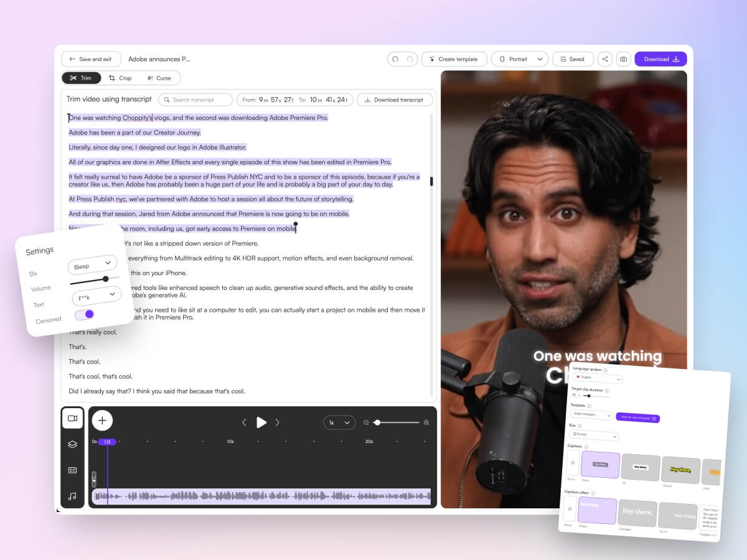
Task: Click the layers icon in the timeline sidebar
Action: point(73,444)
